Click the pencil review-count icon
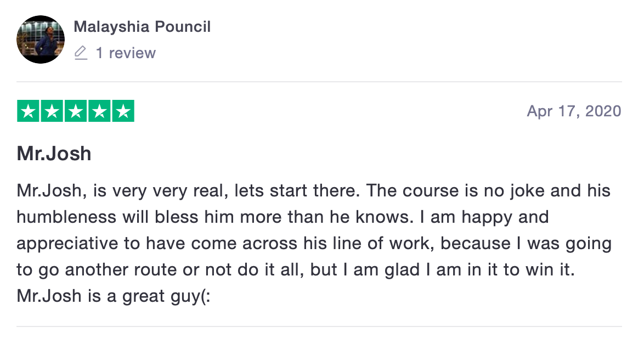This screenshot has width=644, height=338. coord(81,53)
